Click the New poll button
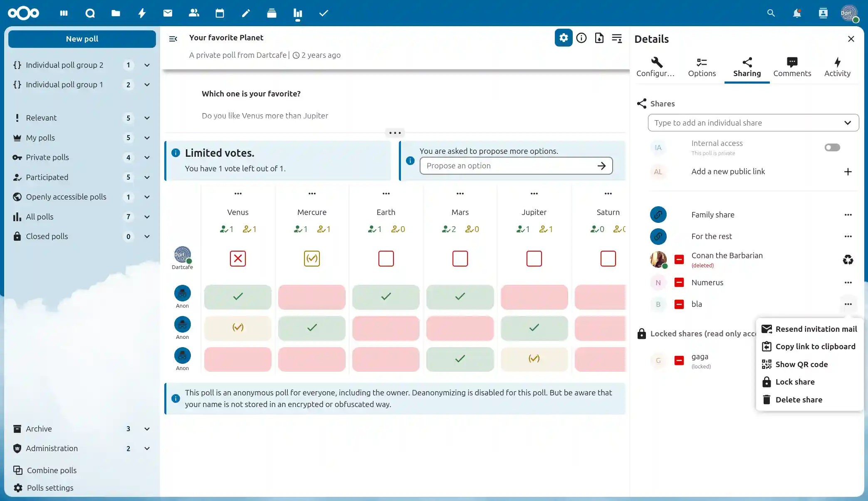This screenshot has height=501, width=868. click(x=82, y=39)
